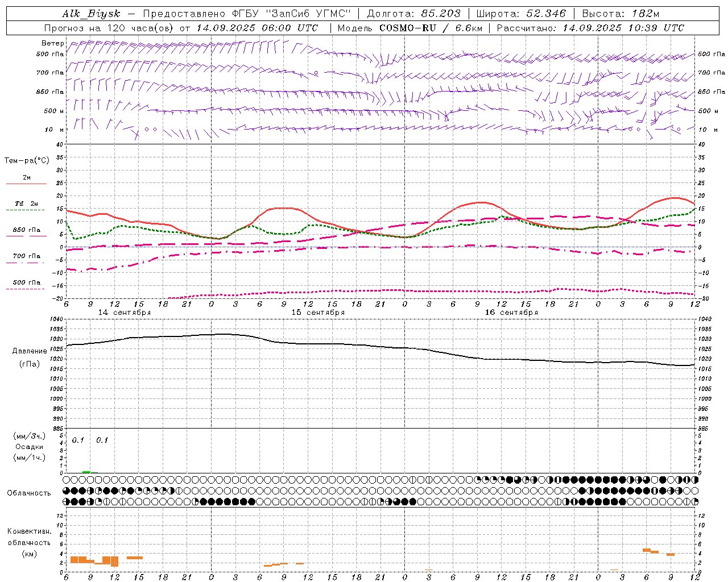Select the provider text ФГБУ "ЗапСиб УГМС"
Viewport: 728px width, 582px height.
coord(292,14)
